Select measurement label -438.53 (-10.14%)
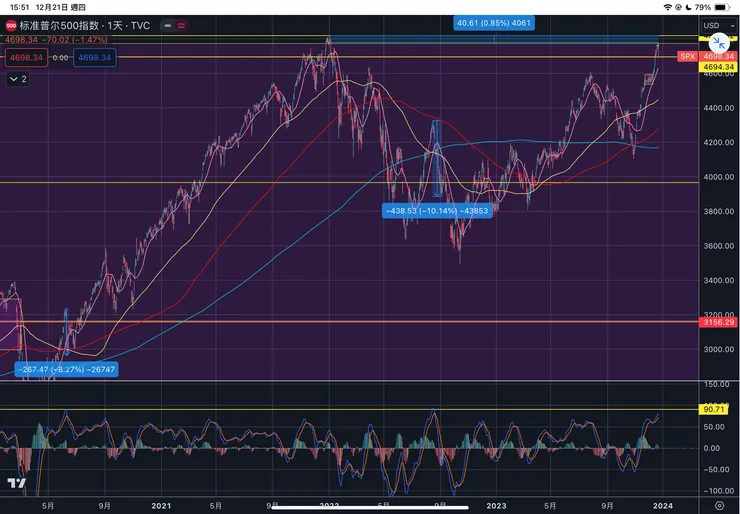Screen dimensions: 740x514 pyautogui.click(x=437, y=211)
